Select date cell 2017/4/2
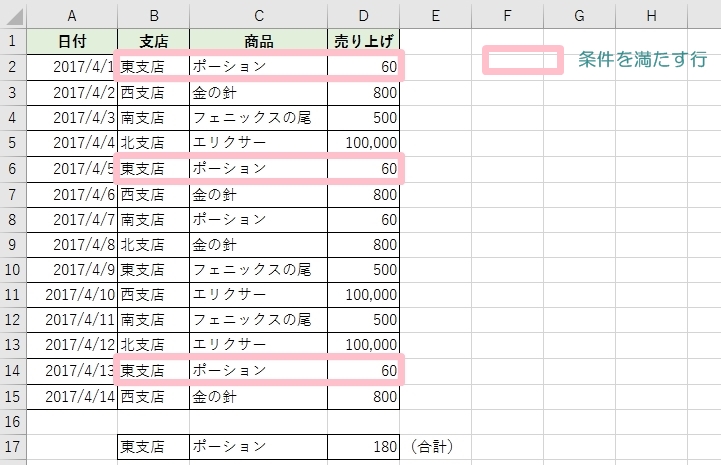 tap(72, 93)
